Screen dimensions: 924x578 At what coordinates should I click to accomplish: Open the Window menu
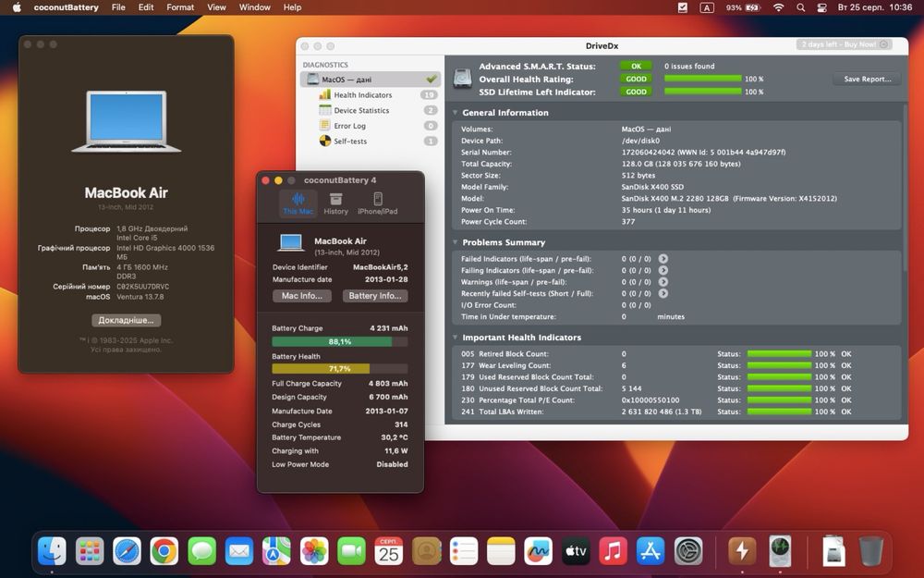pyautogui.click(x=255, y=7)
